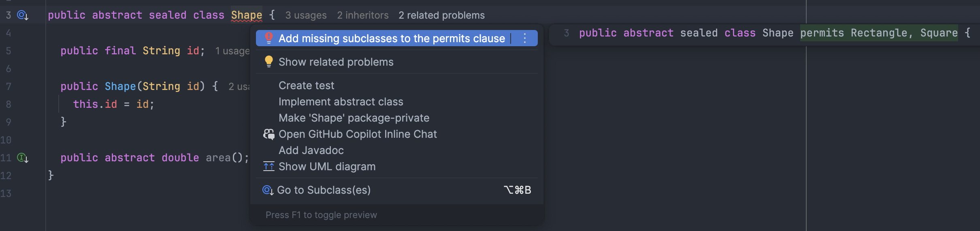Click the red error bulb icon
This screenshot has height=231, width=980.
click(268, 38)
